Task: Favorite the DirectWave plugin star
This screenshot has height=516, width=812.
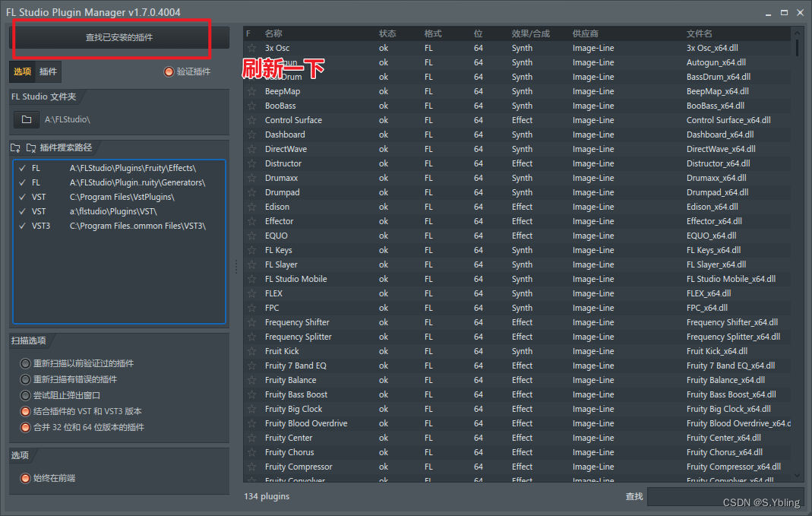Action: [x=251, y=149]
